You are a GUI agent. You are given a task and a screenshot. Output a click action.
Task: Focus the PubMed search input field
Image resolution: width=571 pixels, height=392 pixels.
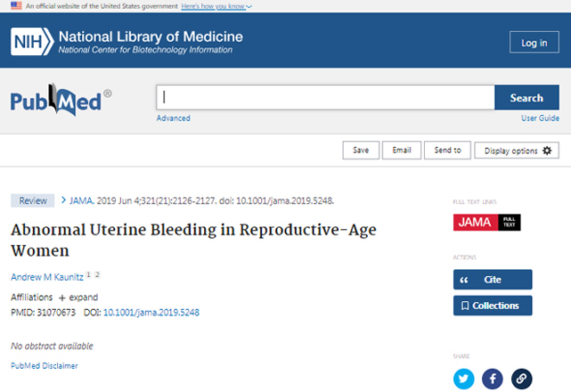pyautogui.click(x=325, y=97)
